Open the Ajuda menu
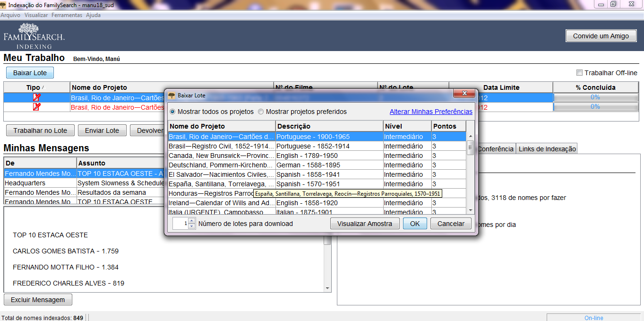This screenshot has width=644, height=321. click(93, 15)
